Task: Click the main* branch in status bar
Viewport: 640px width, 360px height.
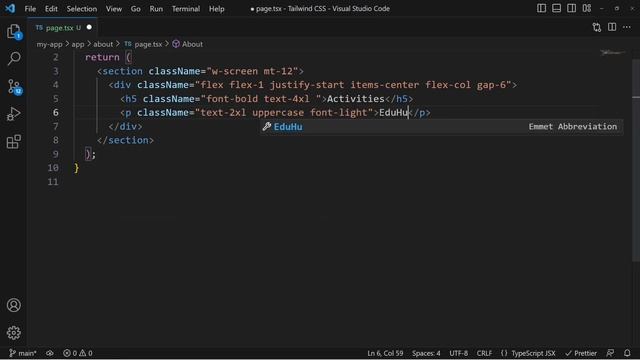Action: [23, 353]
